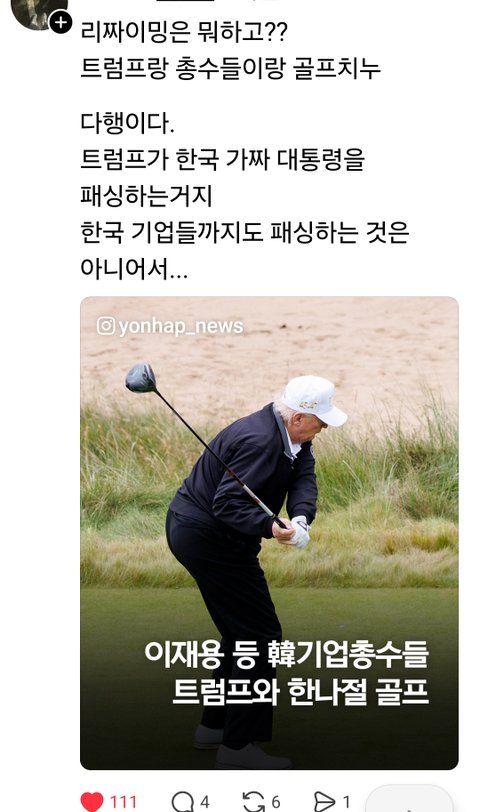View the repost count 6
480x812 pixels.
point(276,802)
